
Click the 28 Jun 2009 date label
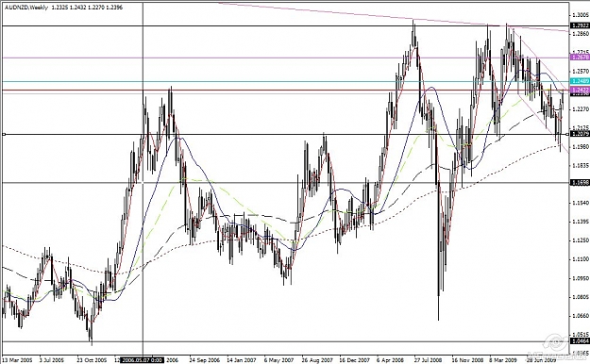click(x=542, y=360)
